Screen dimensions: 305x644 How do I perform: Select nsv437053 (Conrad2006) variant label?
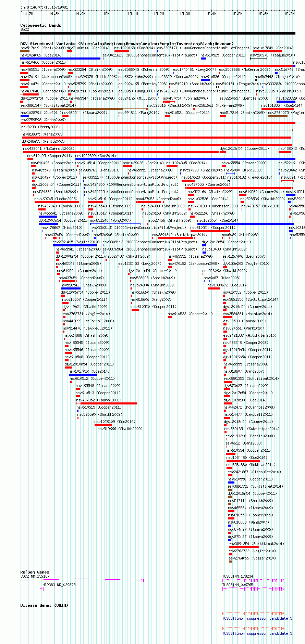[158, 199]
